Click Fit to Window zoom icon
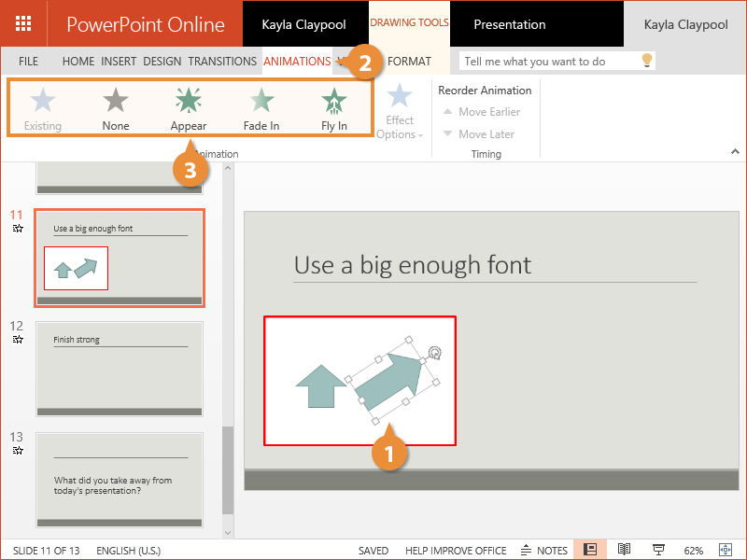This screenshot has width=747, height=560. tap(726, 550)
